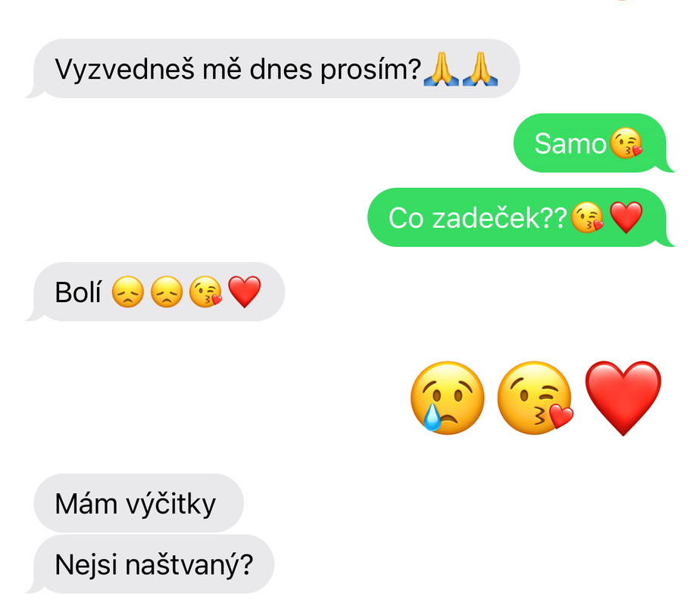The height and width of the screenshot is (606, 700).
Task: Click the praying hands emoji in first message
Action: 441,69
